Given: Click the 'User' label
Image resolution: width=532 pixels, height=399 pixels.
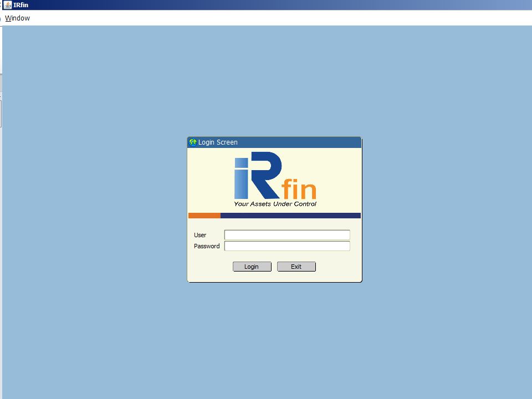Looking at the screenshot, I should 200,235.
